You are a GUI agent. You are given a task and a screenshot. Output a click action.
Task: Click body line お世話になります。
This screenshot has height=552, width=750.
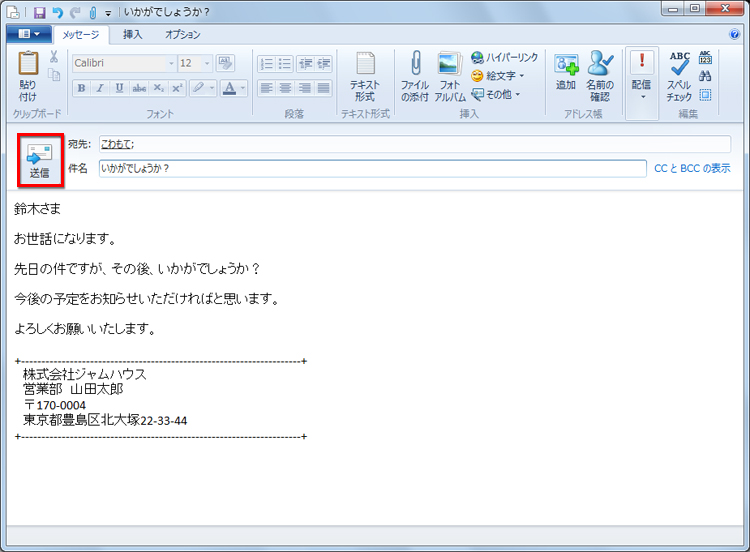[65, 239]
